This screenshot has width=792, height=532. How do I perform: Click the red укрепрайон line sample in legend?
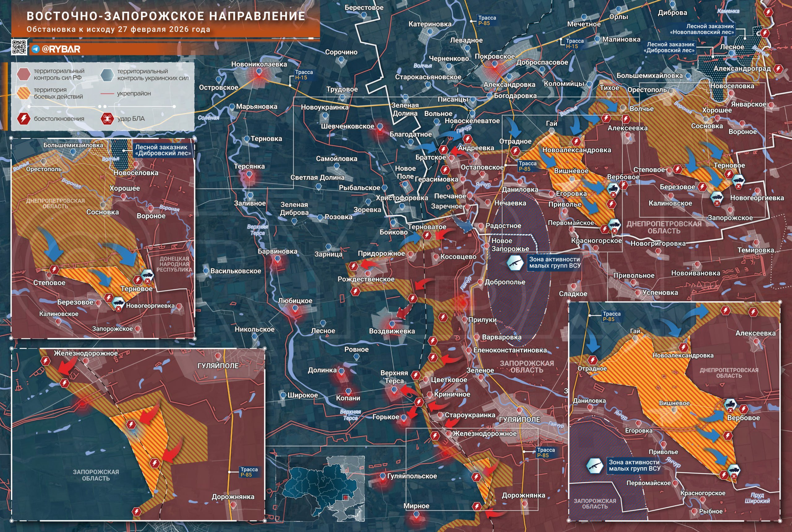pyautogui.click(x=107, y=94)
